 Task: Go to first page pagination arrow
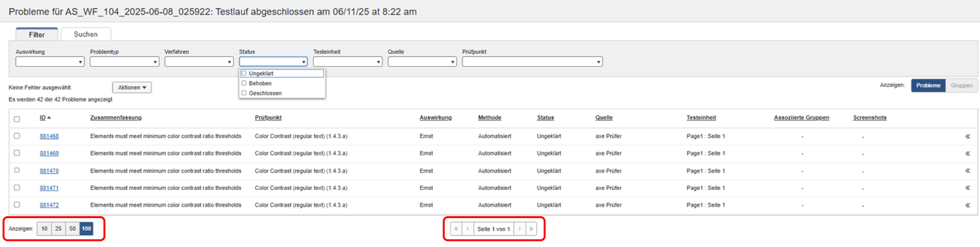click(456, 228)
